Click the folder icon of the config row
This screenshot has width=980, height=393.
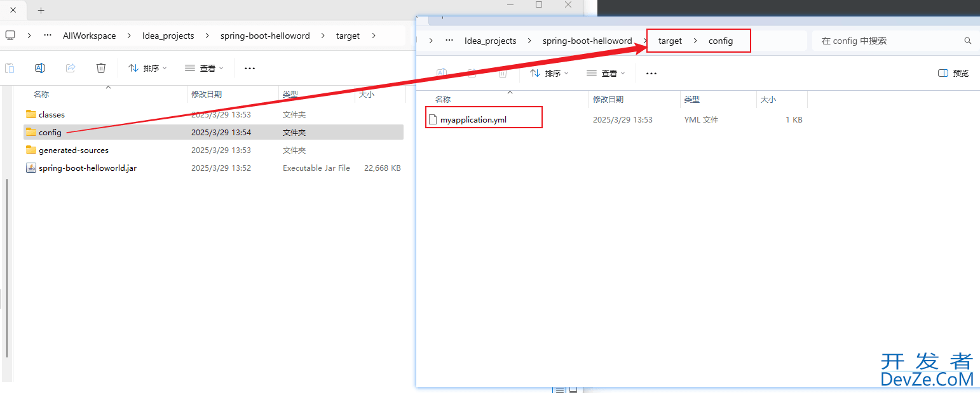click(x=31, y=132)
